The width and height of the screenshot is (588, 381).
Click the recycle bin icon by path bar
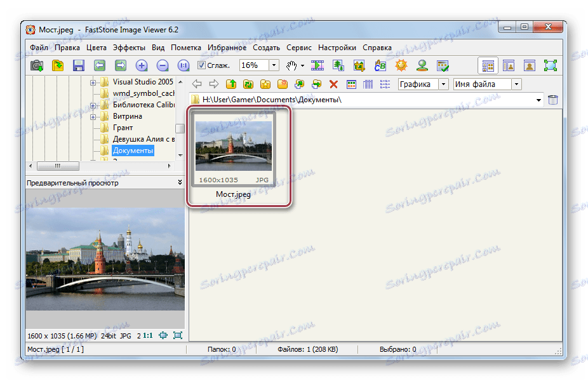(x=552, y=100)
